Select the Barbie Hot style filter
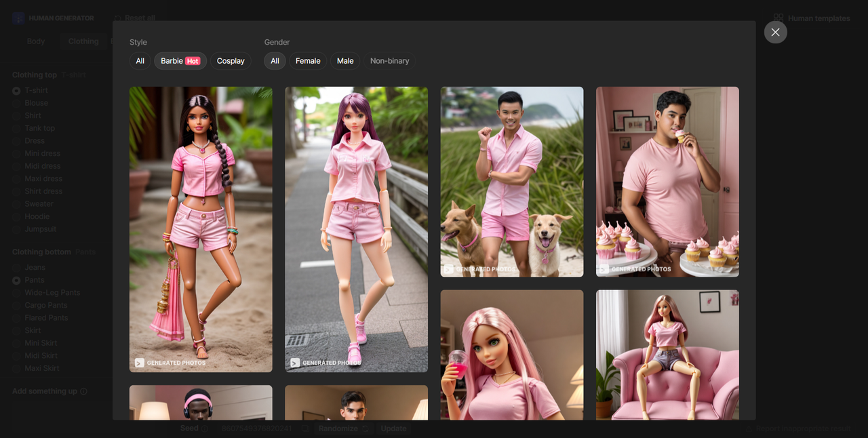 pyautogui.click(x=180, y=61)
